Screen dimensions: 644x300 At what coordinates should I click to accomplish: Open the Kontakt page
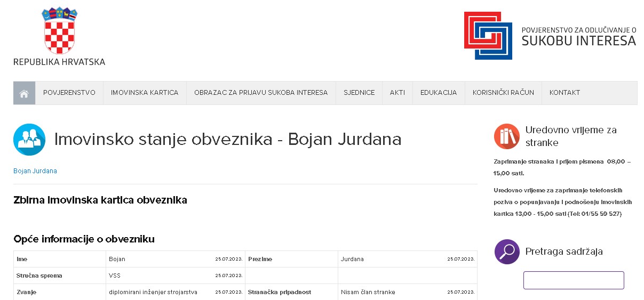pyautogui.click(x=565, y=93)
